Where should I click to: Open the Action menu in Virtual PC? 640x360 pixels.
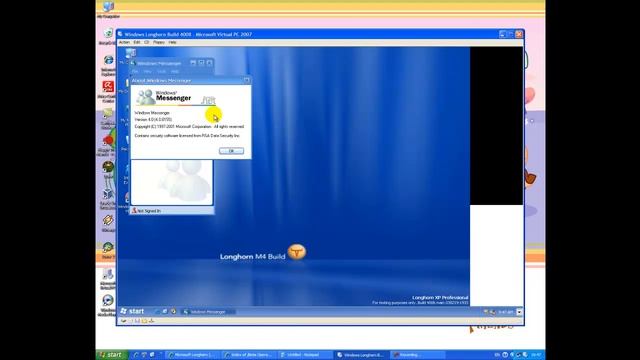[124, 42]
